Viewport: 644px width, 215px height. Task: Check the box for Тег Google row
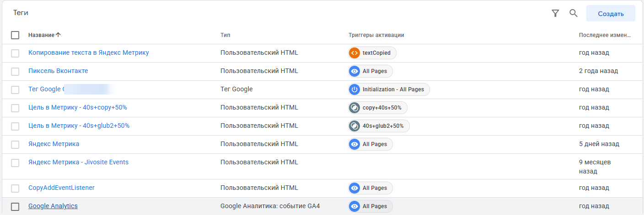coord(15,90)
